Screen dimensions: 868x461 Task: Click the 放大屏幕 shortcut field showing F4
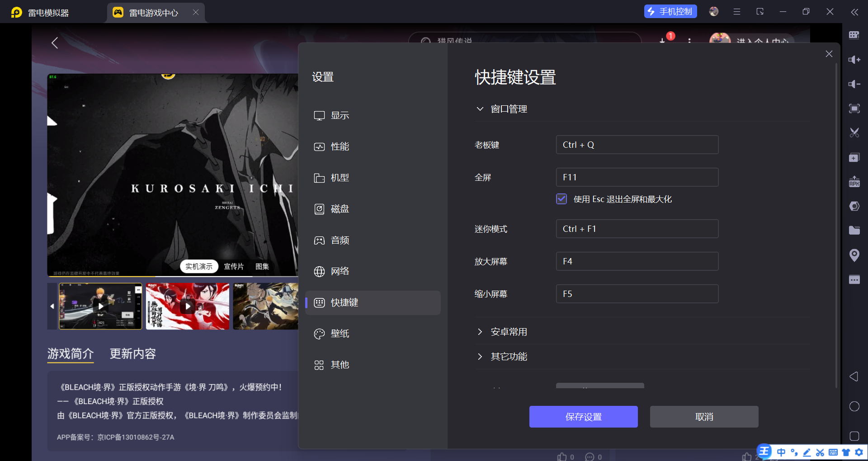[x=637, y=261]
